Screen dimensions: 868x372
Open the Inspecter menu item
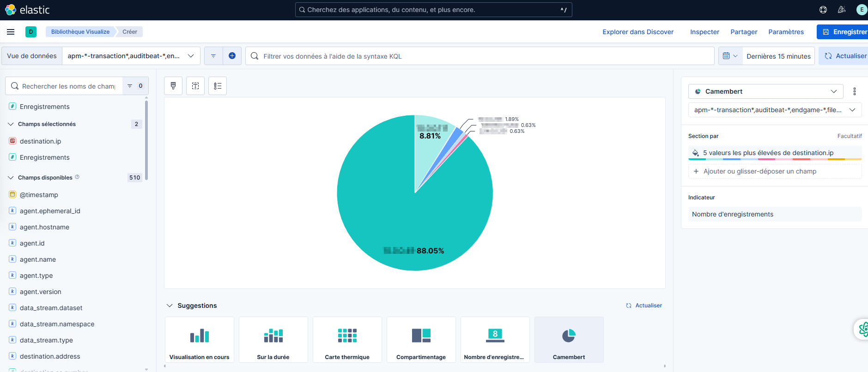tap(704, 32)
